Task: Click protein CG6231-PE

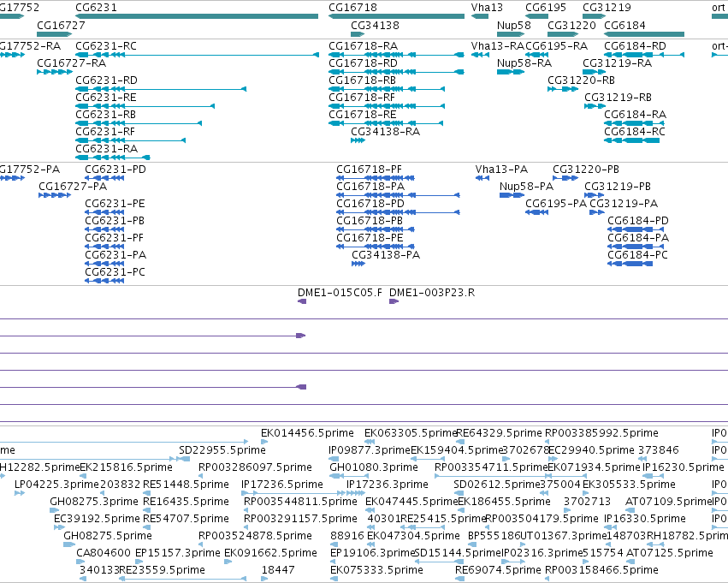Action: pos(104,212)
